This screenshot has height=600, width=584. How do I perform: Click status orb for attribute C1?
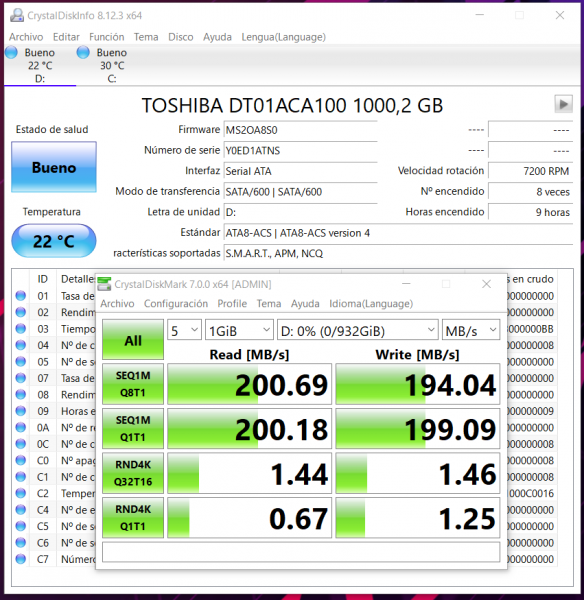click(21, 477)
